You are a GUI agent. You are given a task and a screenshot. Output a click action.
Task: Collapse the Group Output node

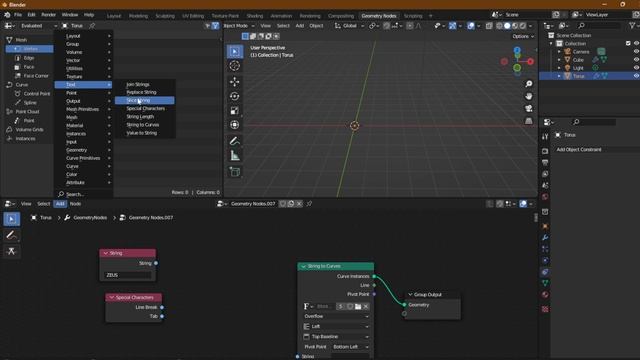click(x=410, y=295)
